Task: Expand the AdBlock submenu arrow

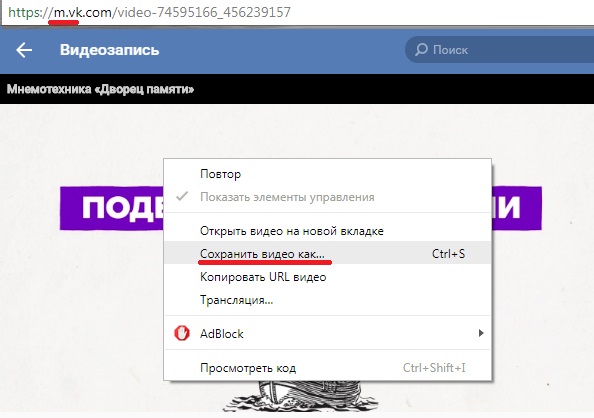Action: coord(481,333)
